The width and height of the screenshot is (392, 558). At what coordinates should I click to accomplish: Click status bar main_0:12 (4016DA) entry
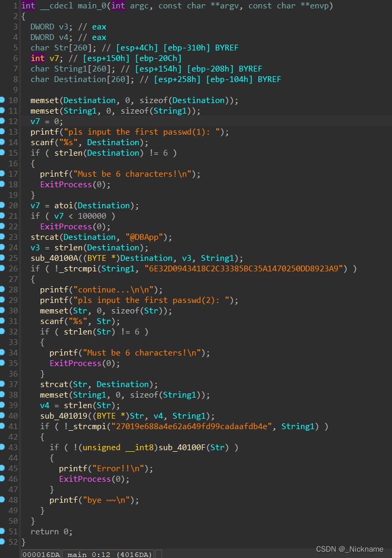click(109, 554)
